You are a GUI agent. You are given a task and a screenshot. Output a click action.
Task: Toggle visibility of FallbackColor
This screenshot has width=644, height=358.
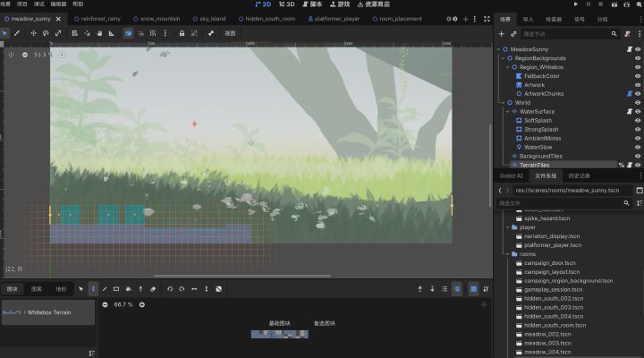pyautogui.click(x=638, y=76)
